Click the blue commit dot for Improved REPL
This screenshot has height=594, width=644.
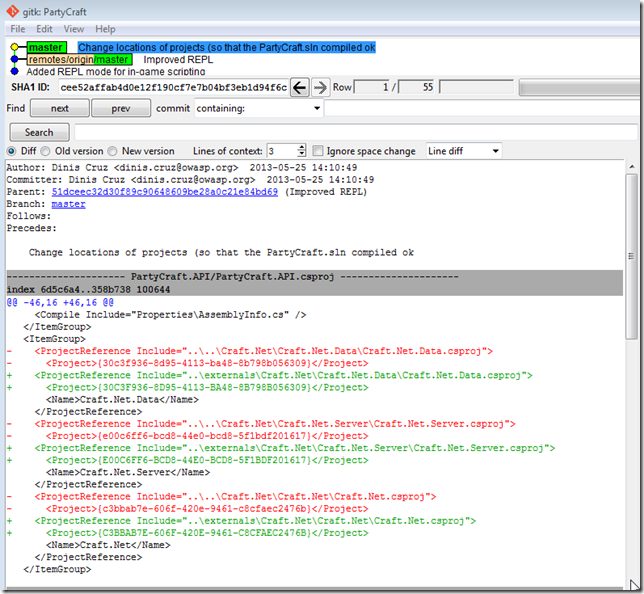pyautogui.click(x=14, y=59)
